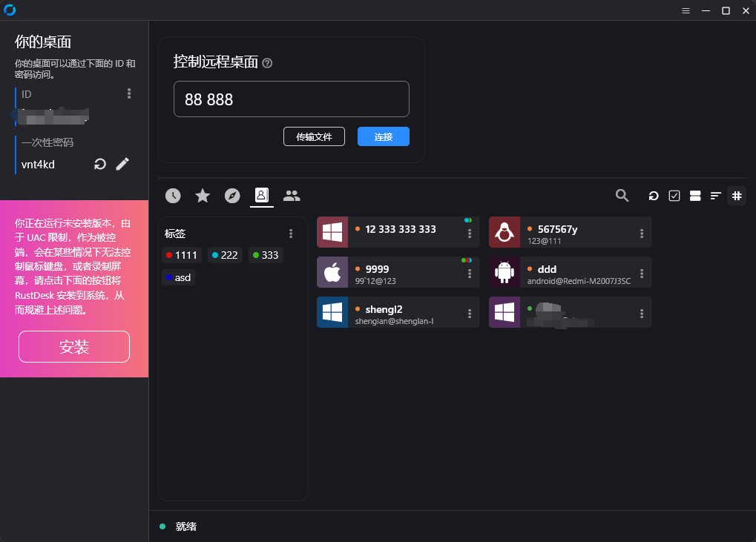
Task: Enable multi-select checkbox mode
Action: click(x=674, y=196)
